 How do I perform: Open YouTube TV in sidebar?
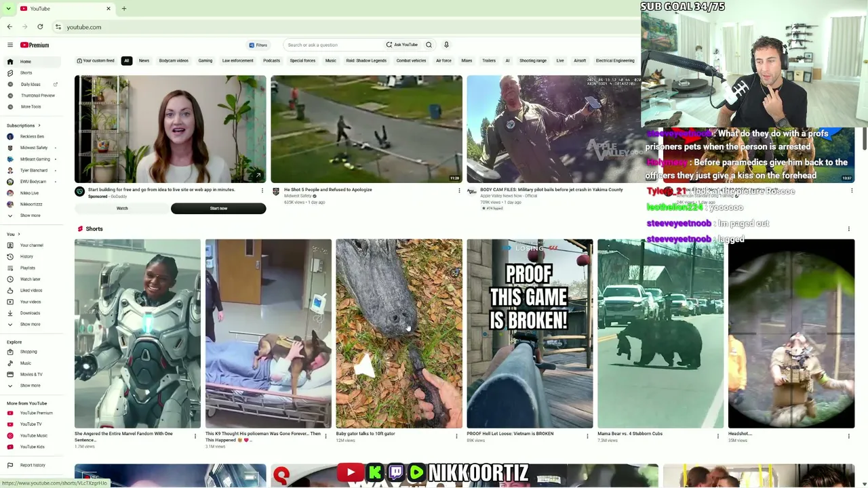click(x=31, y=424)
